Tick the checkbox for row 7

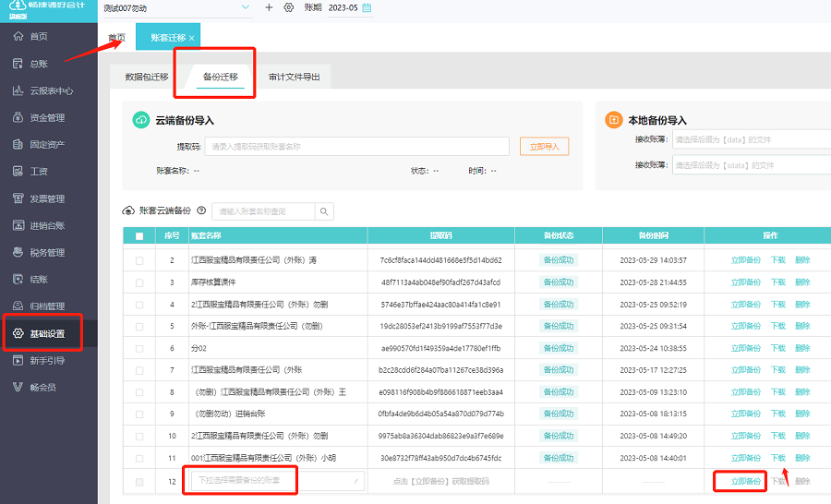tap(139, 370)
